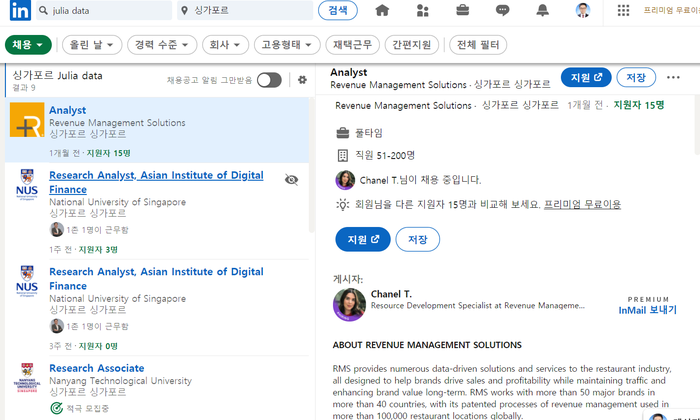
Task: Click 직원 51-200명 company size text
Action: tap(385, 155)
